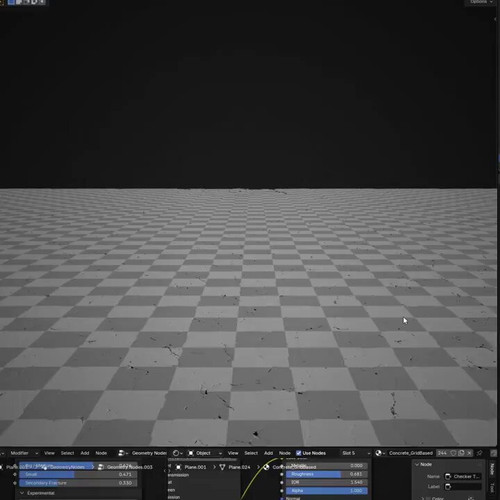
Task: Click Plane.024 mesh in breadcrumb
Action: (239, 467)
